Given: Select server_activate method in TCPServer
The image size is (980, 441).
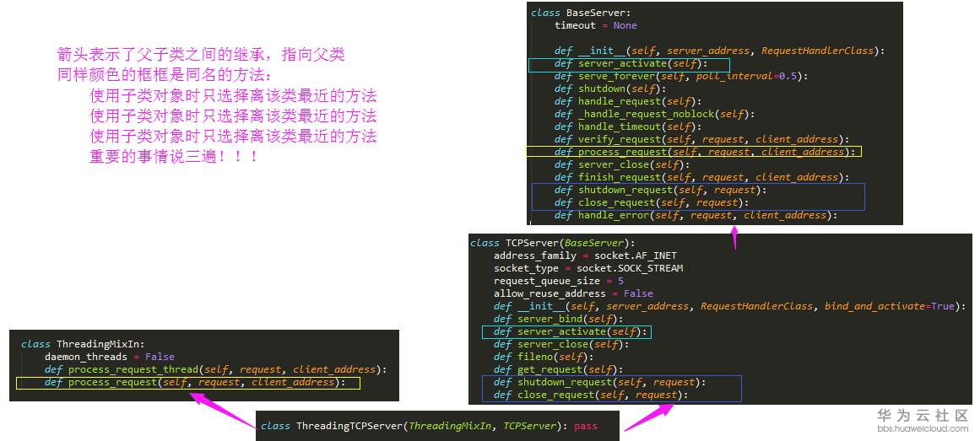Looking at the screenshot, I should 571,331.
